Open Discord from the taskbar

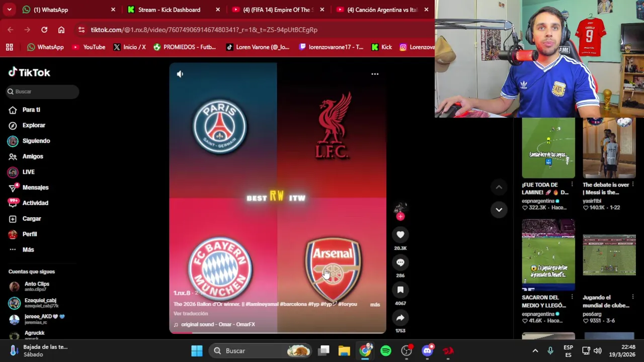[427, 350]
